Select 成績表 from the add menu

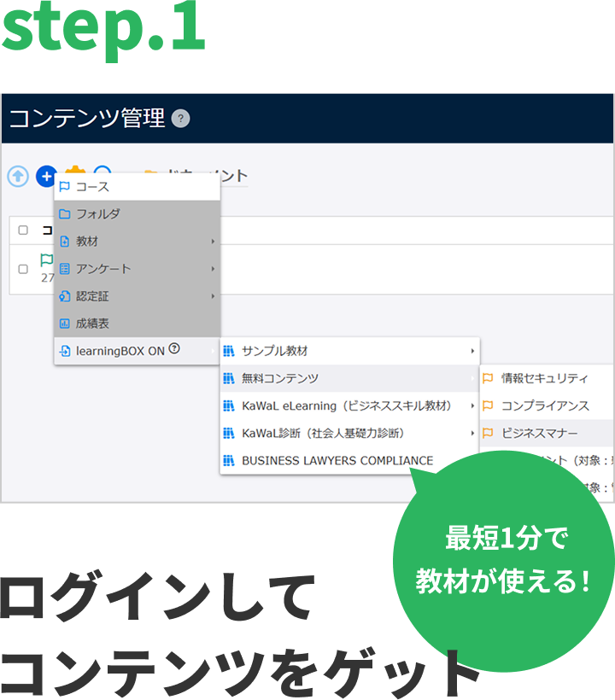92,324
